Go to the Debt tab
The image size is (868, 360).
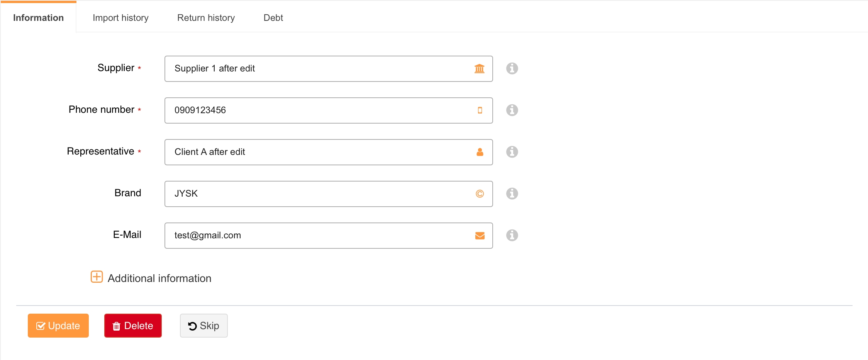[273, 18]
